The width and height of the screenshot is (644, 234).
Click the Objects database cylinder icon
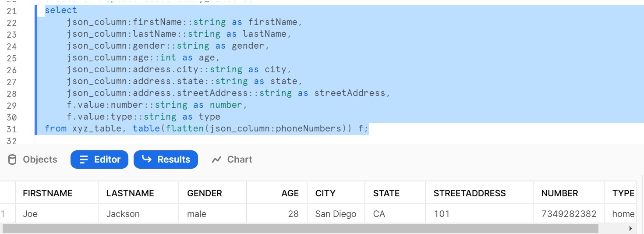coord(12,160)
